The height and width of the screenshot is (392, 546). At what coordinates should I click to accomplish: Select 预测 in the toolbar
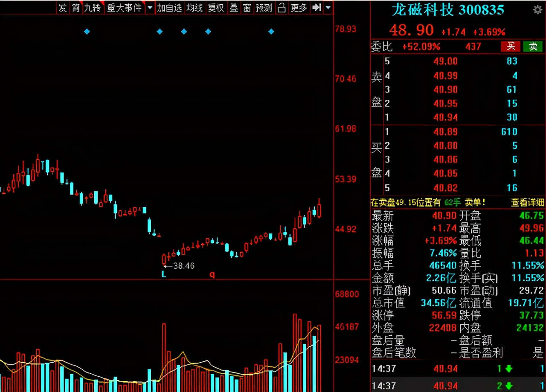click(x=264, y=8)
